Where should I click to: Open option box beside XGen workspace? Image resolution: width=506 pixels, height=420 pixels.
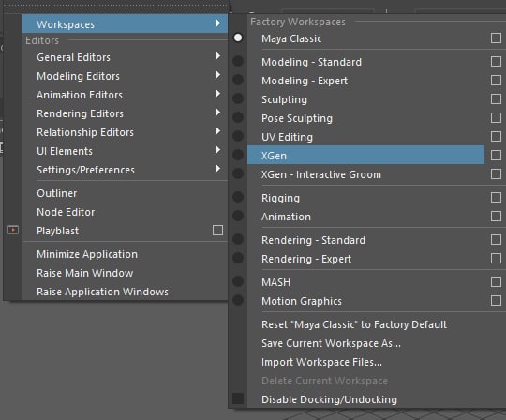pyautogui.click(x=496, y=155)
